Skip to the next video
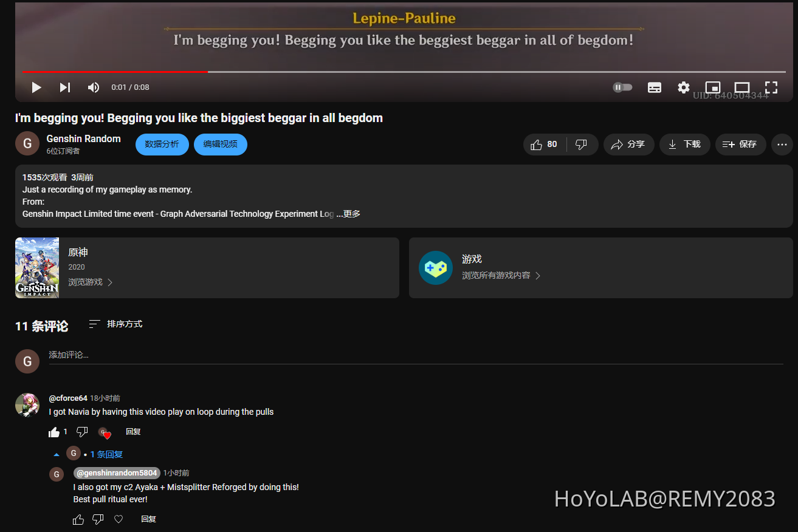 point(64,87)
